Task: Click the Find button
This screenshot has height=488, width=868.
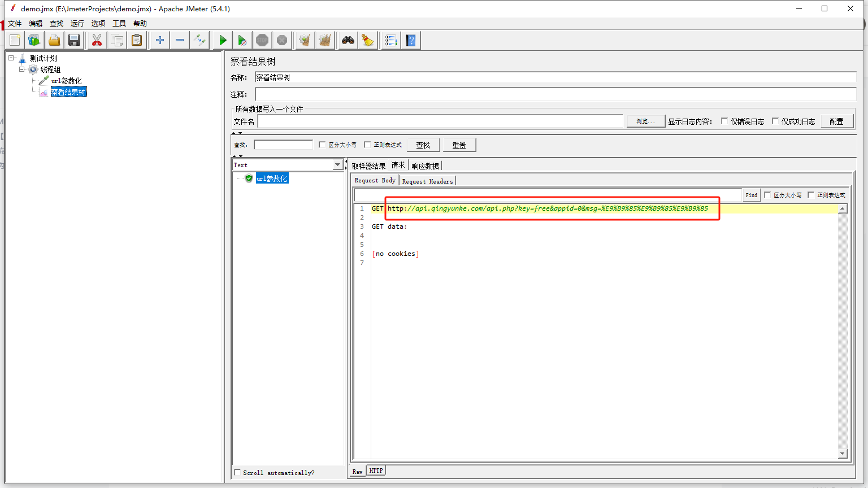Action: (x=752, y=195)
